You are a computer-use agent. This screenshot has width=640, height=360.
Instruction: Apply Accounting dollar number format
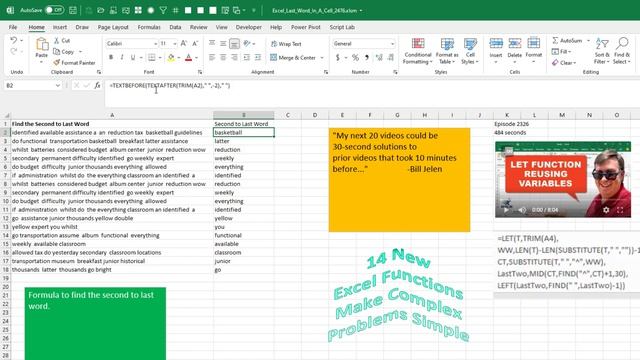338,58
